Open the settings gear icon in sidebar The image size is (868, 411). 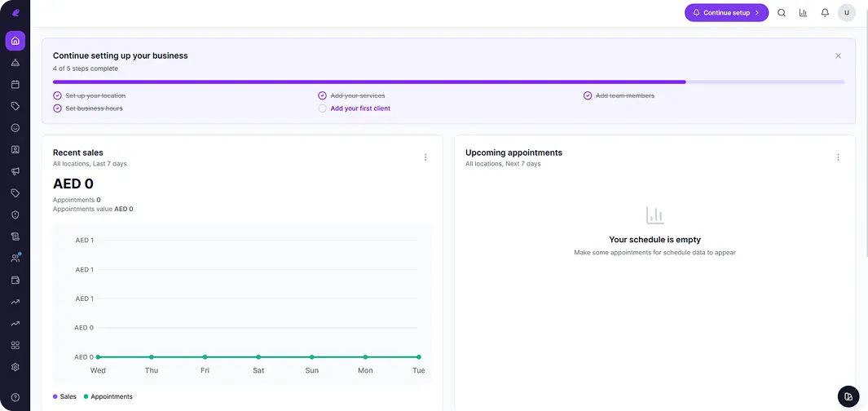pyautogui.click(x=15, y=367)
